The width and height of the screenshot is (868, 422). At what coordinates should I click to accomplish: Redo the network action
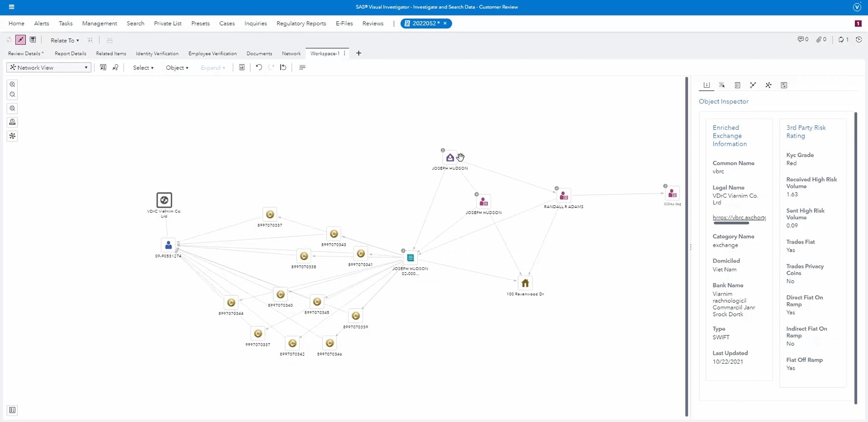tap(271, 68)
